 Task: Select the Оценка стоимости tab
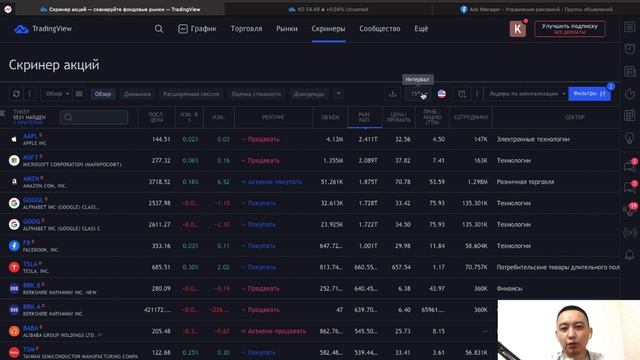point(256,94)
